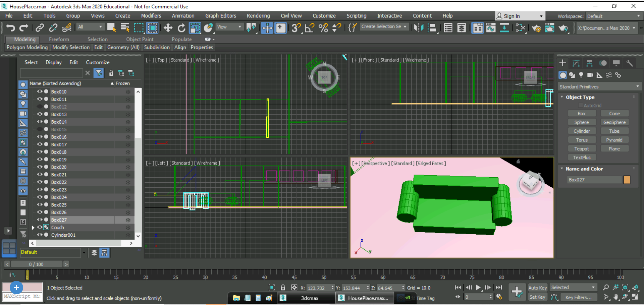Viewport: 644px width, 305px height.
Task: Toggle the Angle Snap icon
Action: click(310, 28)
